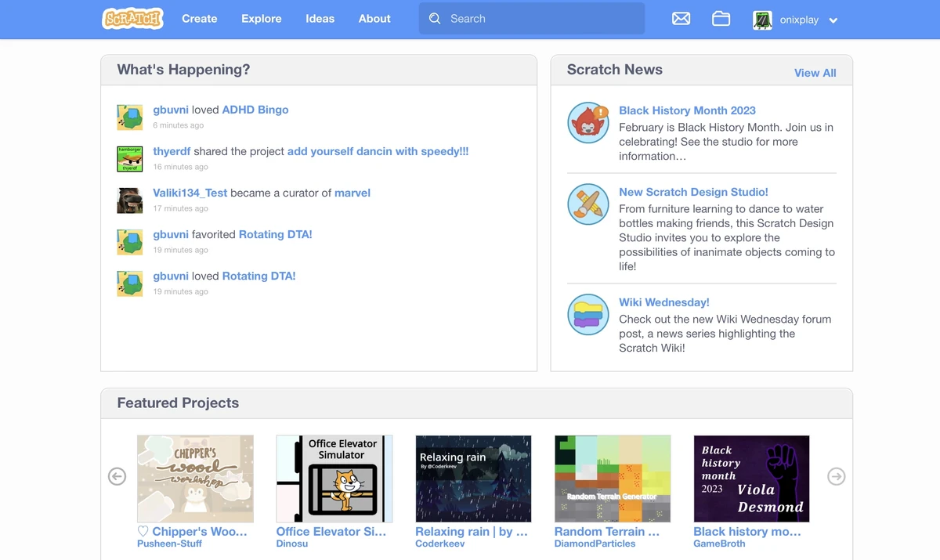Viewport: 940px width, 560px height.
Task: Open the Ideas menu item
Action: [320, 19]
